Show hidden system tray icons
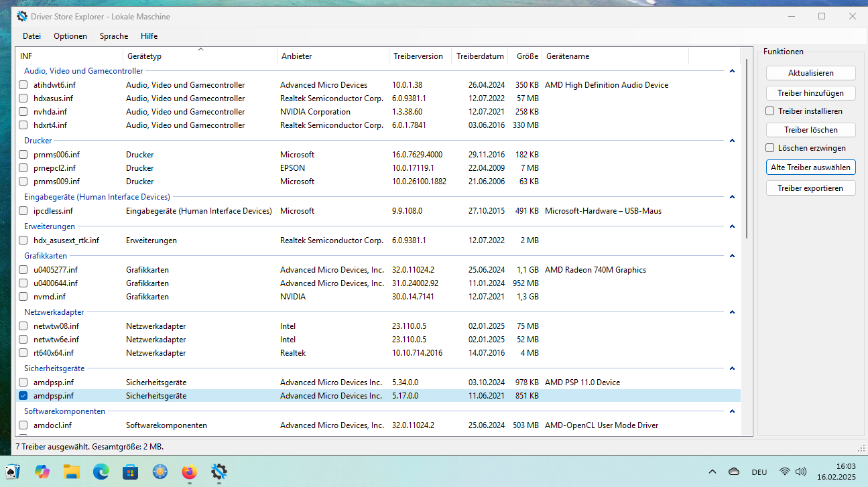Image resolution: width=868 pixels, height=487 pixels. (x=712, y=472)
